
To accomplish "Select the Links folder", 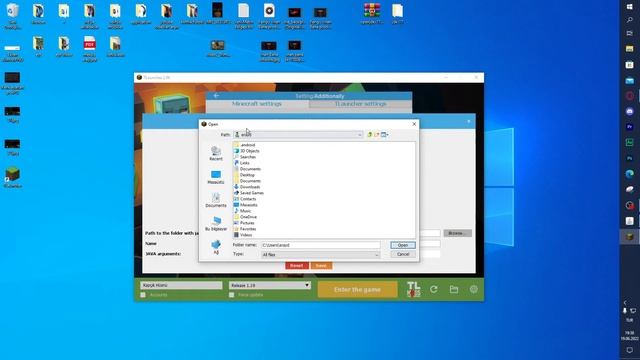I will coord(242,163).
